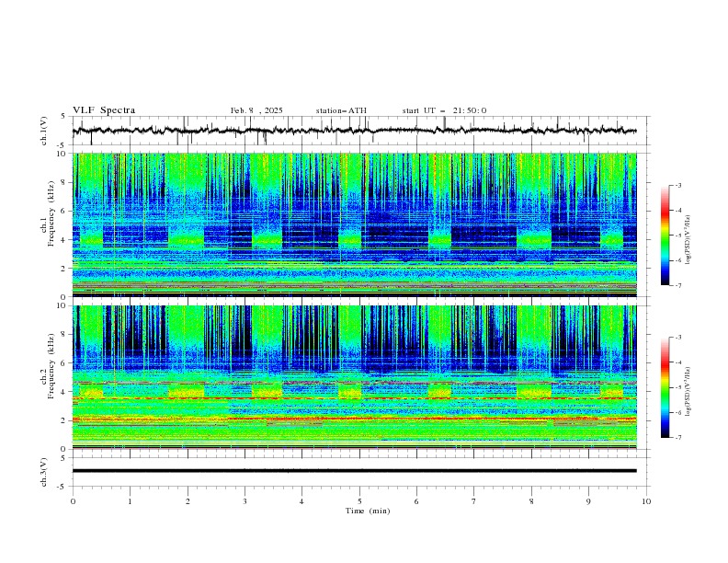The height and width of the screenshot is (563, 728).
Task: Click inside the ch.2 frequency spectrogram
Action: (x=354, y=377)
